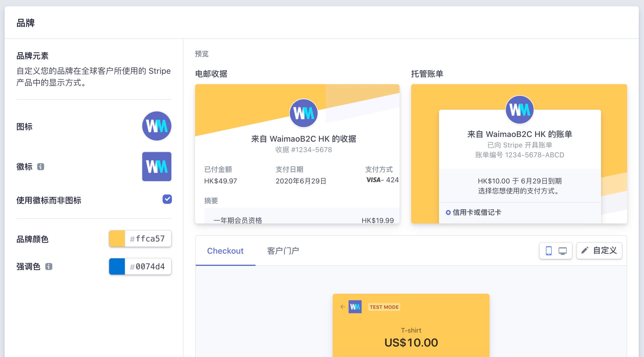Click the 来自 WaimaoB2C HK 的收据 title
644x357 pixels.
coord(304,139)
